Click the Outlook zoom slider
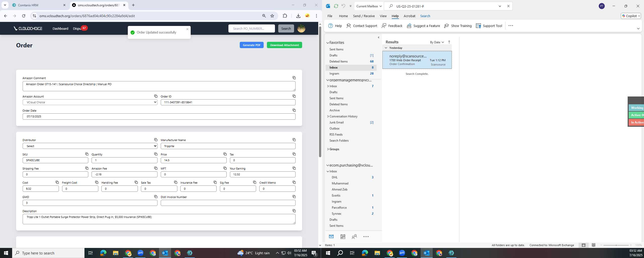 [616, 245]
